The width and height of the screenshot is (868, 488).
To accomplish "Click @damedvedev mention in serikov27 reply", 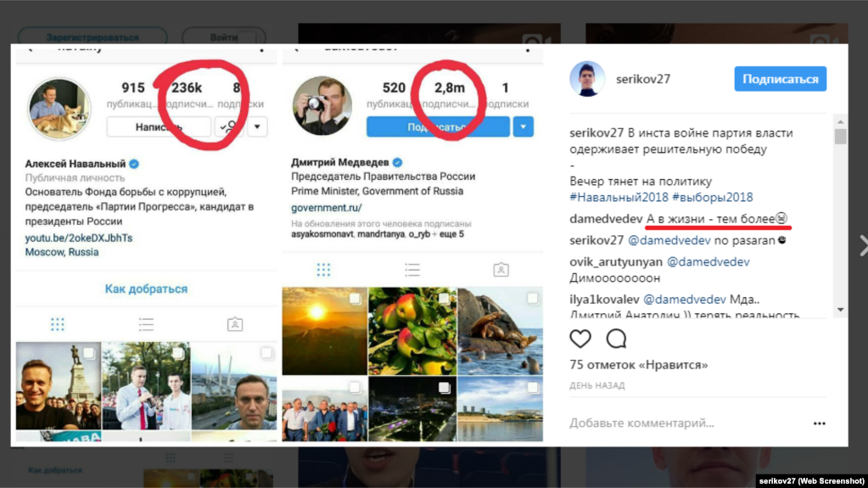I will (x=669, y=240).
